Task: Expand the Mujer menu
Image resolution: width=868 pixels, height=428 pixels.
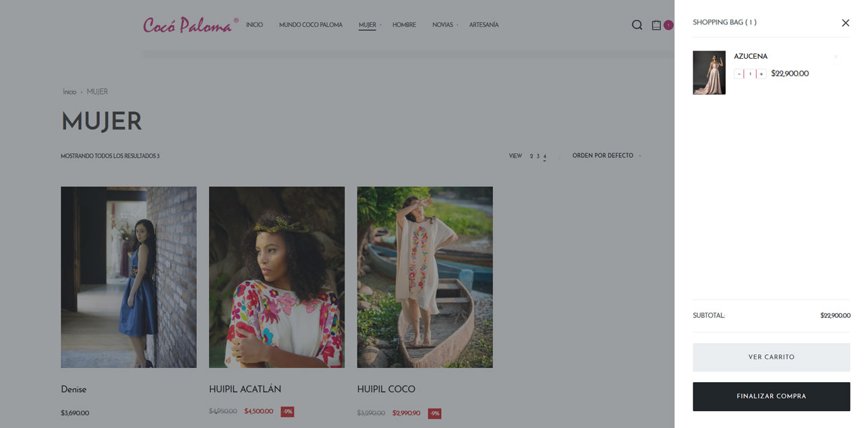Action: coord(368,25)
